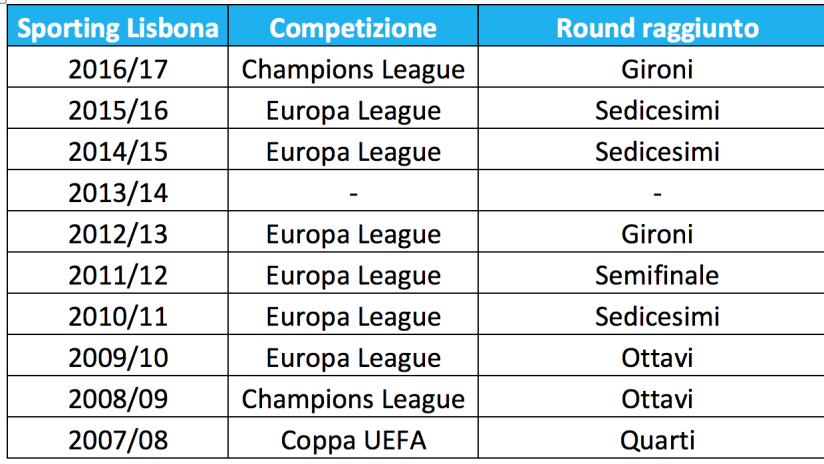Click the 2007/08 season cell
Screen dimensions: 824x464
point(118,438)
